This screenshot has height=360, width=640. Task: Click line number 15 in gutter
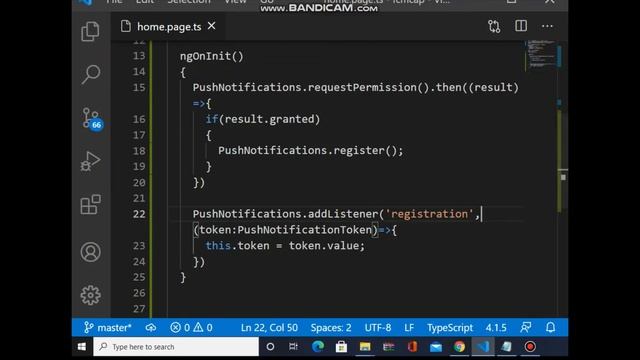139,87
